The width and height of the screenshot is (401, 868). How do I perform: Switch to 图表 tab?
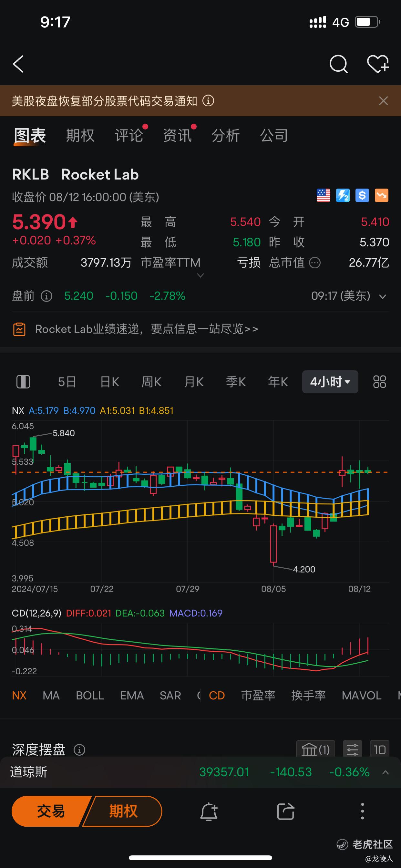coord(30,136)
